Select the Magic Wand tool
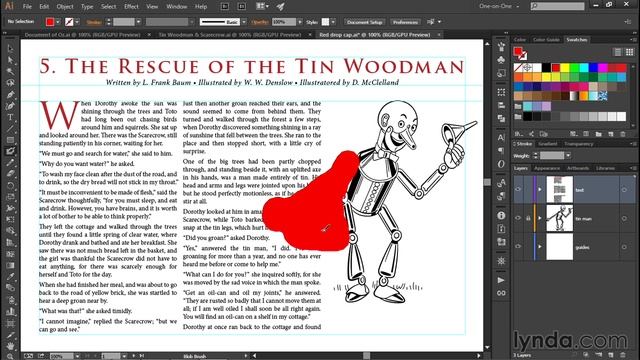Image resolution: width=640 pixels, height=360 pixels. [x=10, y=71]
